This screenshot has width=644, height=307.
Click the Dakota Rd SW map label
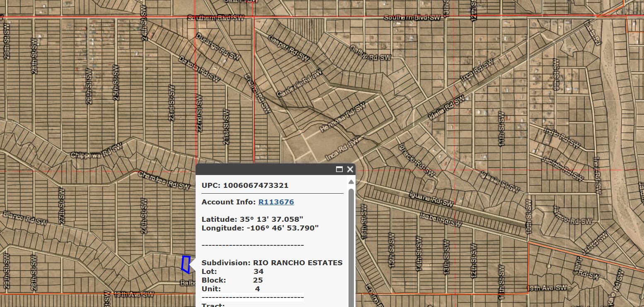coord(199,68)
